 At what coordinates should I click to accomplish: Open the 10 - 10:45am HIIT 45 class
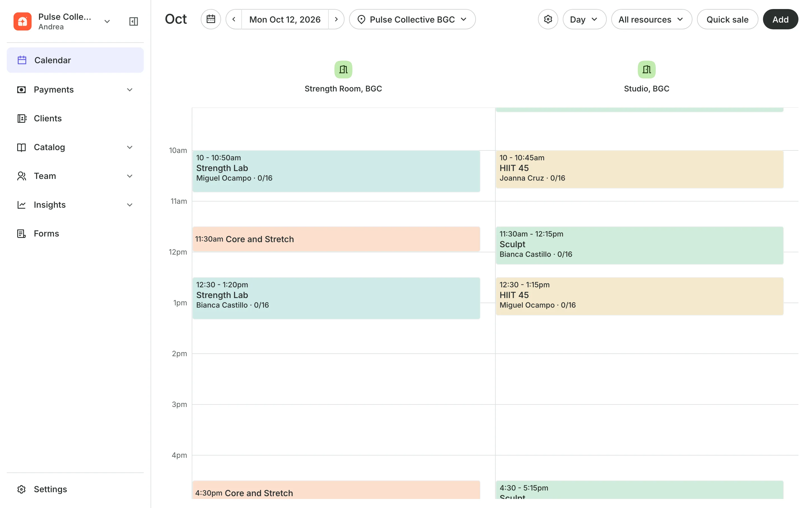point(639,169)
